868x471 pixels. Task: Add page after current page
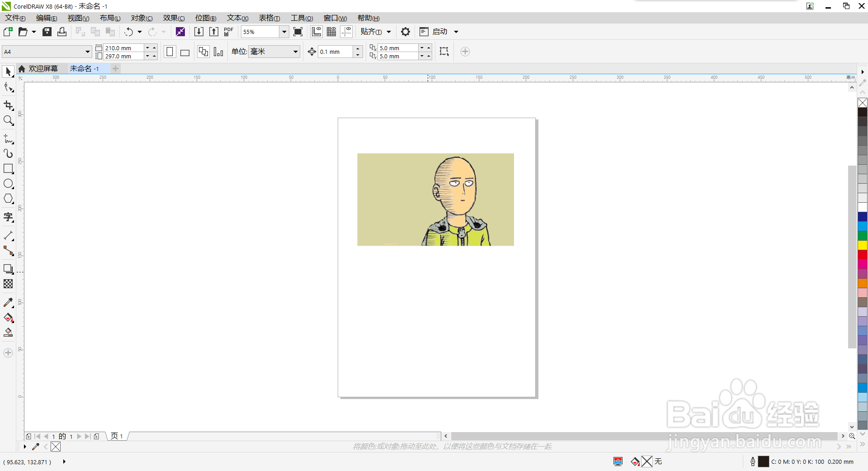tap(97, 436)
